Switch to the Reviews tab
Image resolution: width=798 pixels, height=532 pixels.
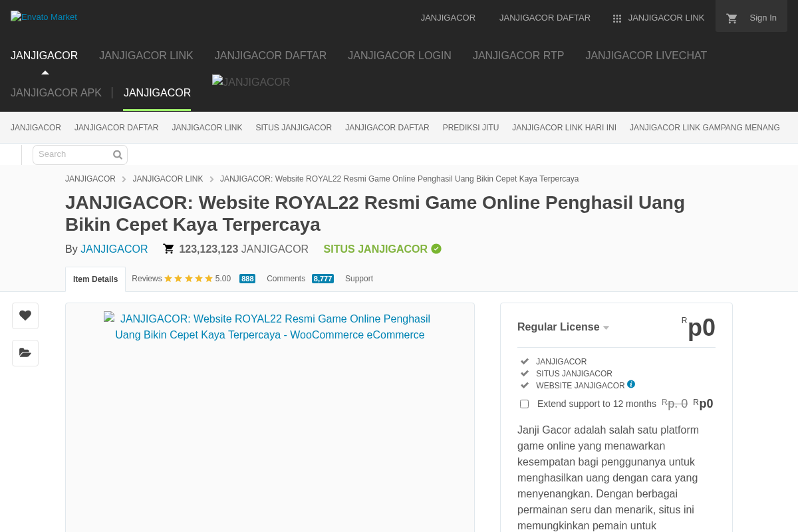coord(147,279)
